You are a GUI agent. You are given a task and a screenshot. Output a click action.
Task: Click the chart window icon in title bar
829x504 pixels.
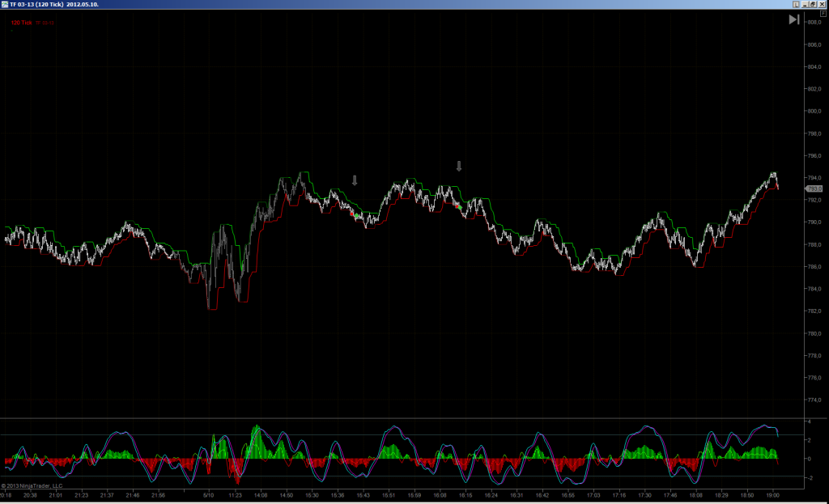tap(4, 4)
